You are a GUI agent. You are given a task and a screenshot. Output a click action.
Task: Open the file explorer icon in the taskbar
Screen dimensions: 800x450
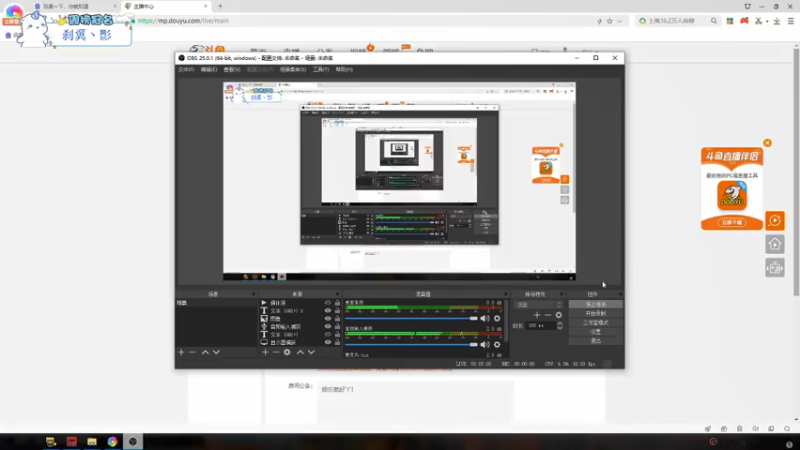[92, 441]
